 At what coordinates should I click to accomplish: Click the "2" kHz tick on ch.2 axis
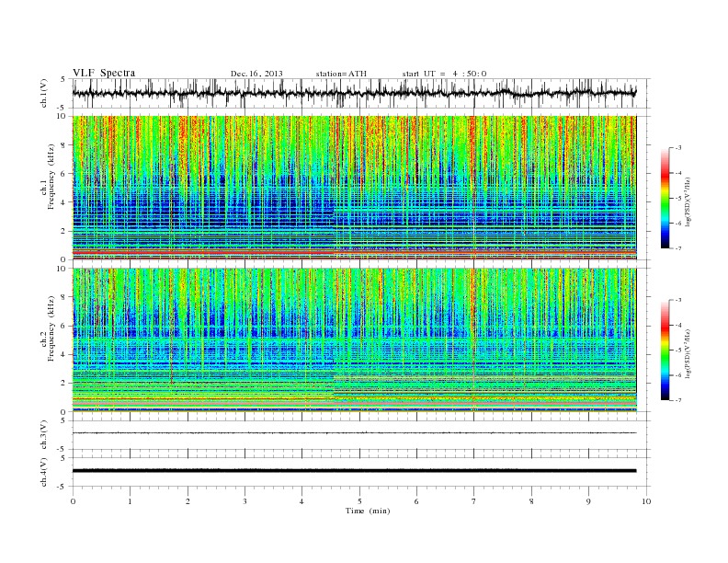(64, 384)
